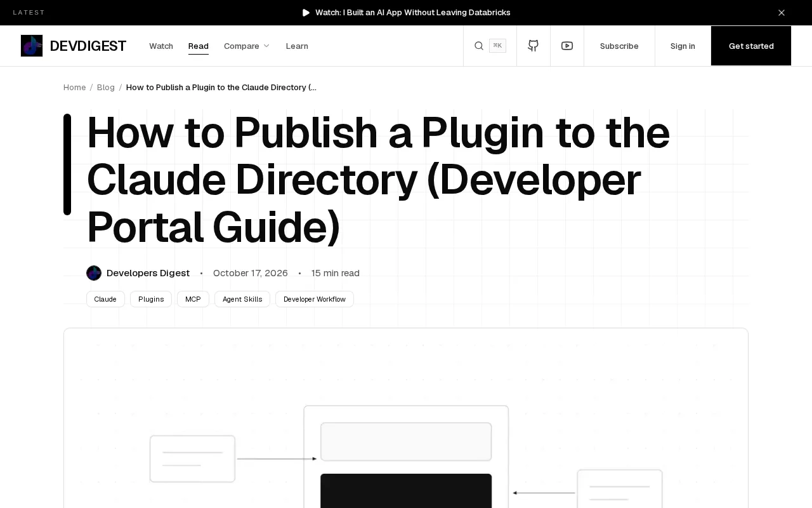Select the MCP tag
This screenshot has height=508, width=812.
[193, 299]
